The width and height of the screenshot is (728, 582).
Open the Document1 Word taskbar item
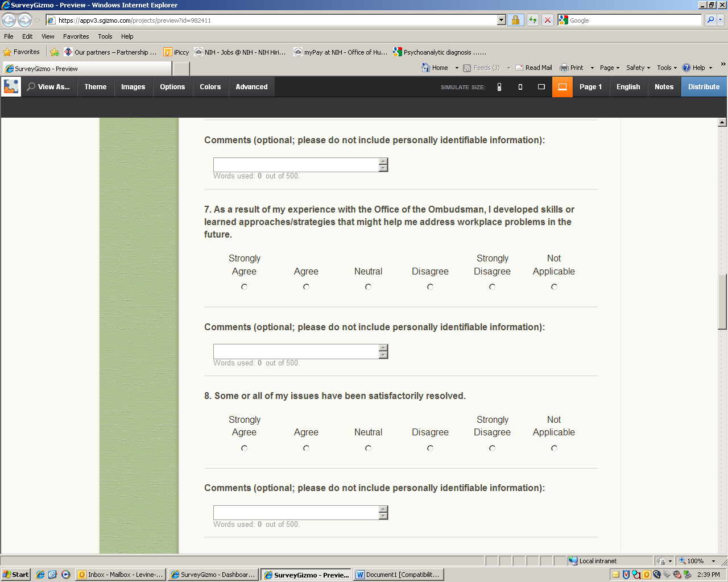point(398,575)
